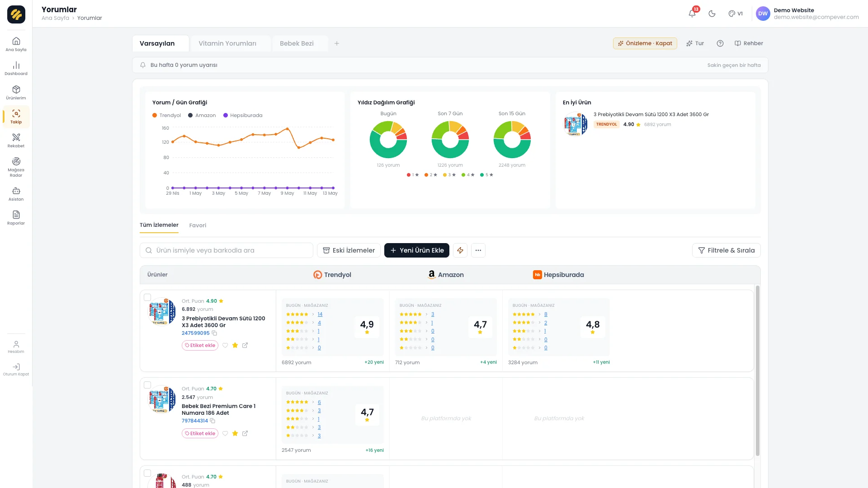Open the help question mark icon

click(x=720, y=43)
